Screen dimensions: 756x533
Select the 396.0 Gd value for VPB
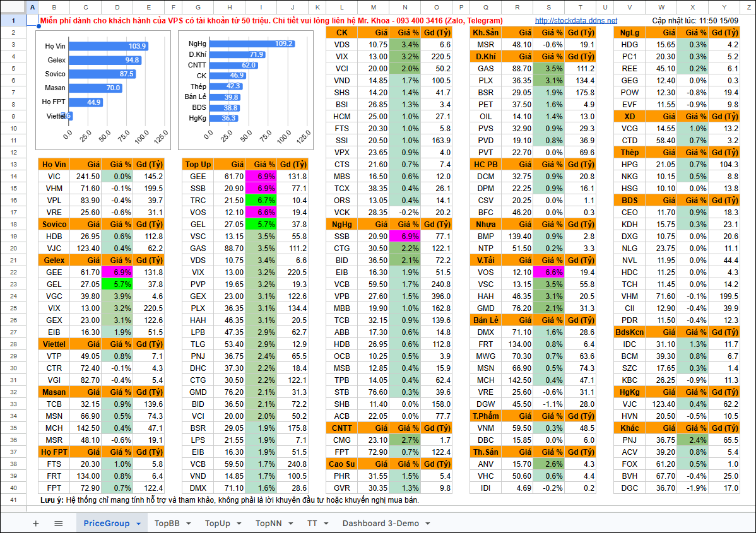click(436, 296)
